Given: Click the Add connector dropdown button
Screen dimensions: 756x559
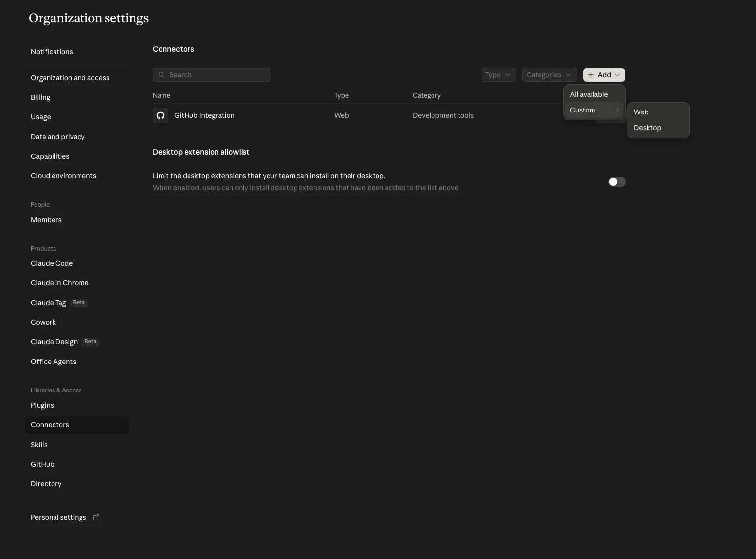Looking at the screenshot, I should [604, 75].
